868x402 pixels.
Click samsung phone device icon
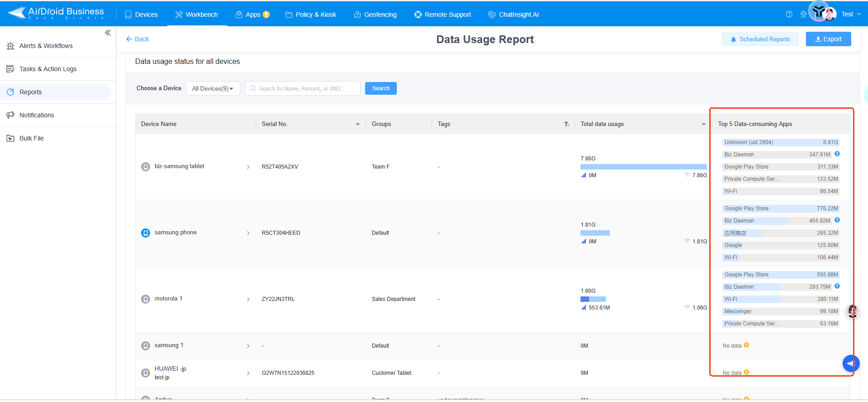146,233
